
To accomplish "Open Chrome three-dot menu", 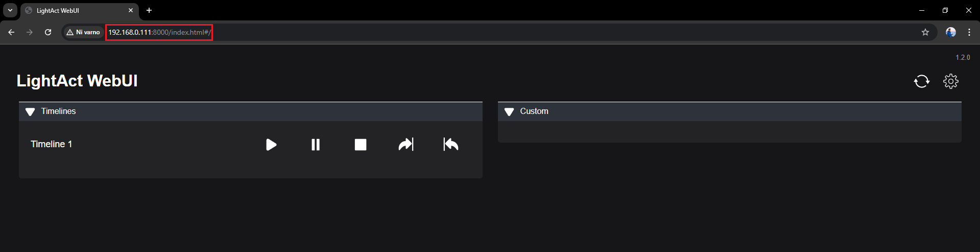I will (969, 32).
